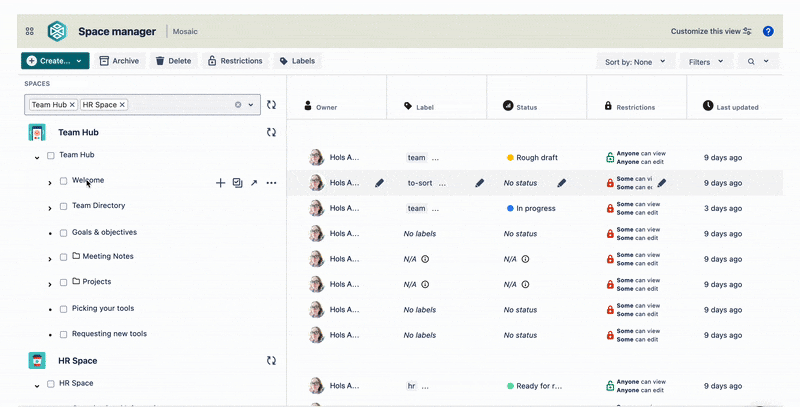Expand the Welcome page row
Viewport: 800px width, 407px height.
tap(49, 183)
